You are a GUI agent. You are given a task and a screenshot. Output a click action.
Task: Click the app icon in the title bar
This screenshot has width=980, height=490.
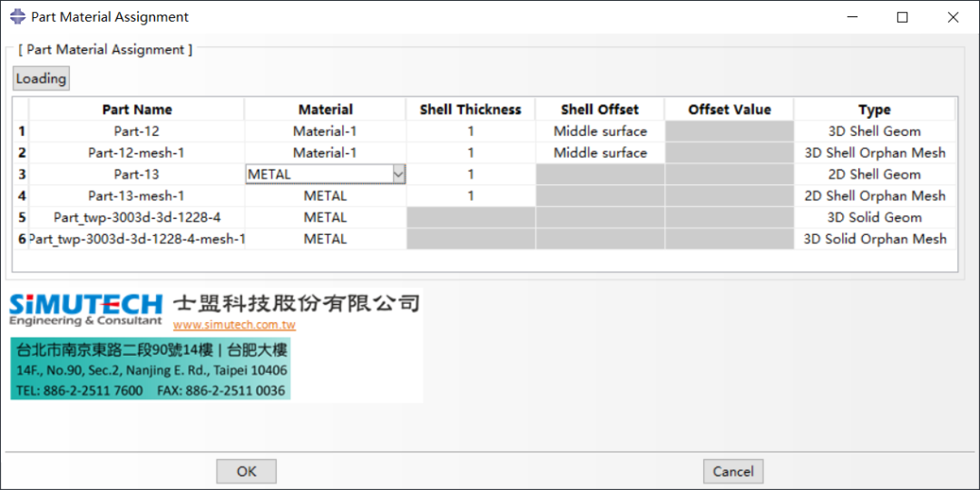(x=17, y=16)
